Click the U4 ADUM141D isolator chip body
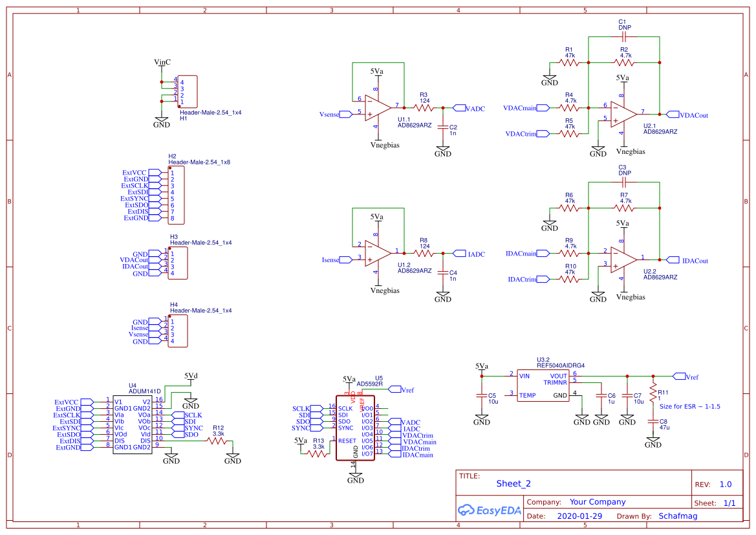This screenshot has height=535, width=756. (x=132, y=425)
